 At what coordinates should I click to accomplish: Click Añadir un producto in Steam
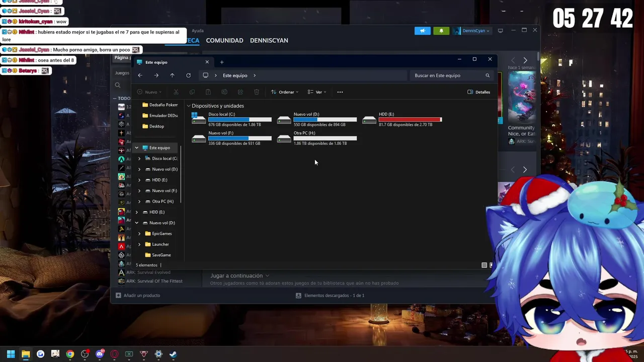[x=138, y=296]
